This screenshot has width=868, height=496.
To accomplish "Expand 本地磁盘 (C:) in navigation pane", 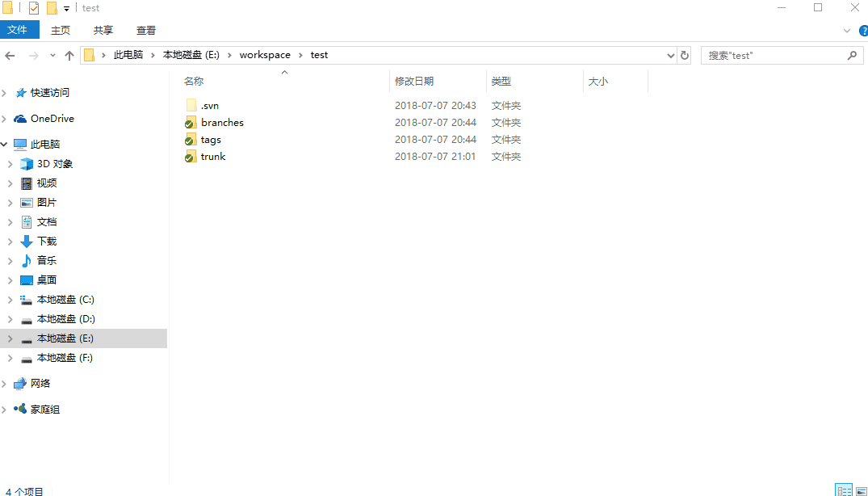I will 10,300.
